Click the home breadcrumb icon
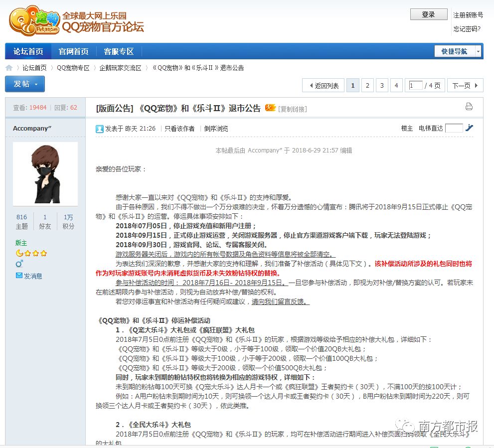The image size is (494, 448). click(8, 67)
